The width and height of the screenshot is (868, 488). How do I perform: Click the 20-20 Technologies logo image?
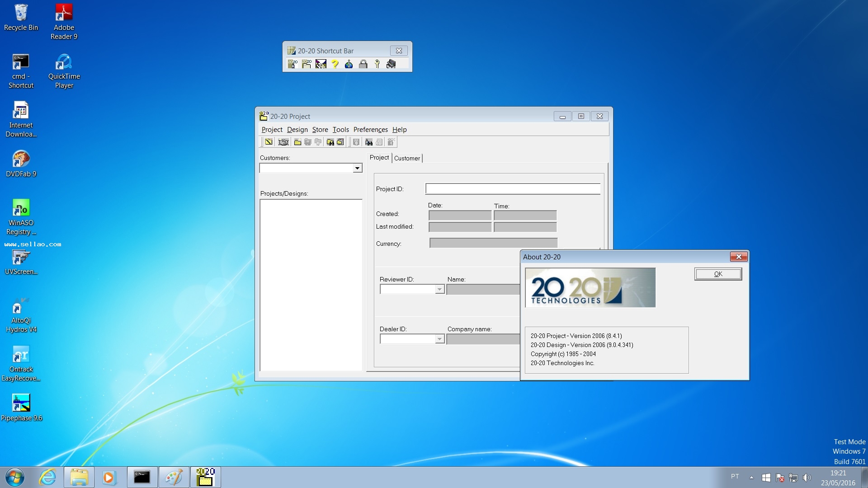590,288
